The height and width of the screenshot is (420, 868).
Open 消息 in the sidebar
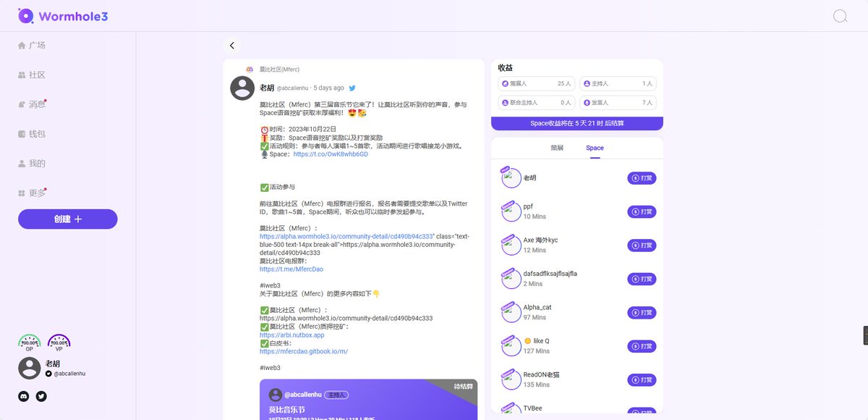click(32, 104)
